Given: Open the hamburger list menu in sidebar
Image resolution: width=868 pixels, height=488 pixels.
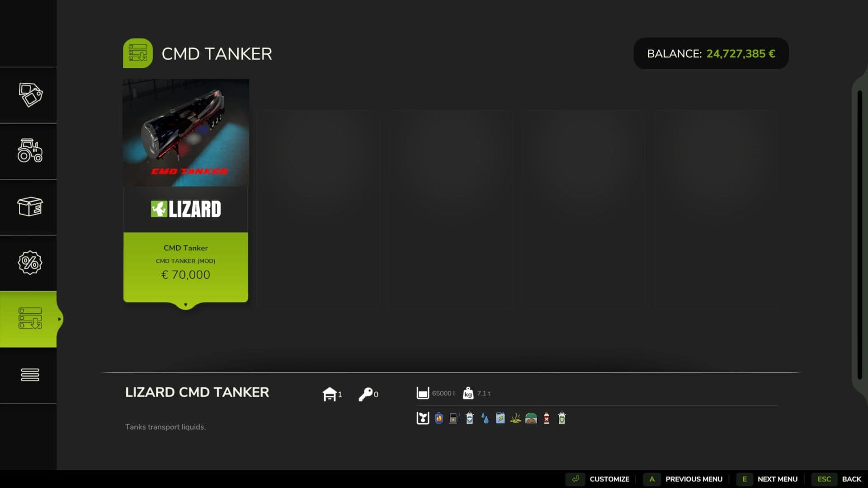Looking at the screenshot, I should tap(30, 375).
